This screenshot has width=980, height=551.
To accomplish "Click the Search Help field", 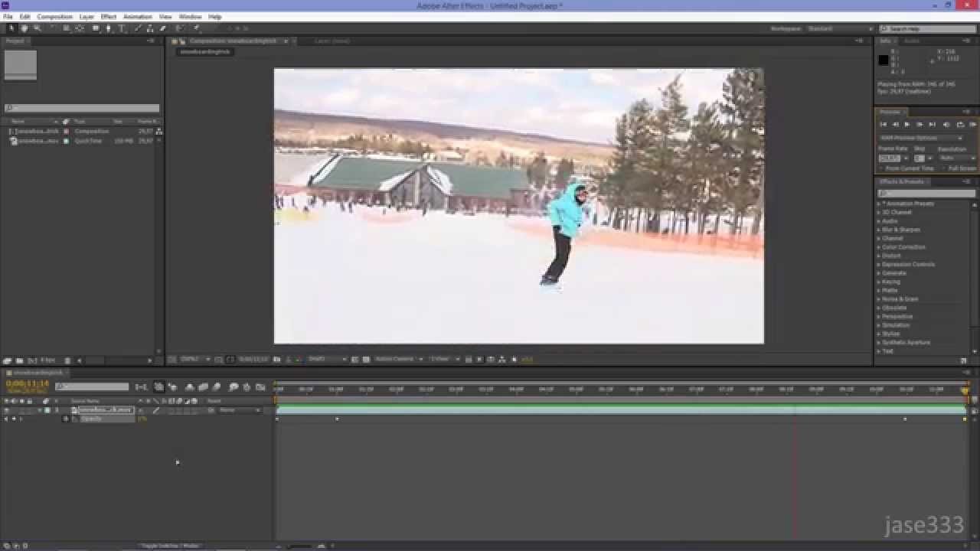I will [928, 28].
